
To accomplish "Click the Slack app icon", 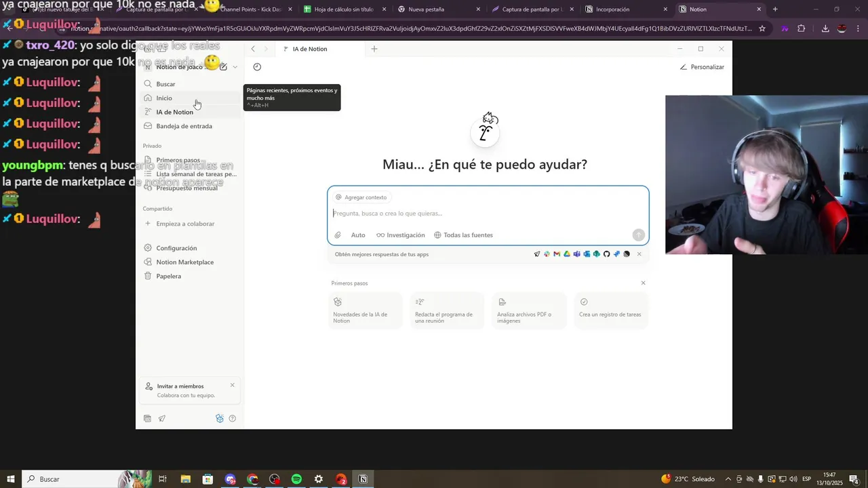I will coord(547,254).
